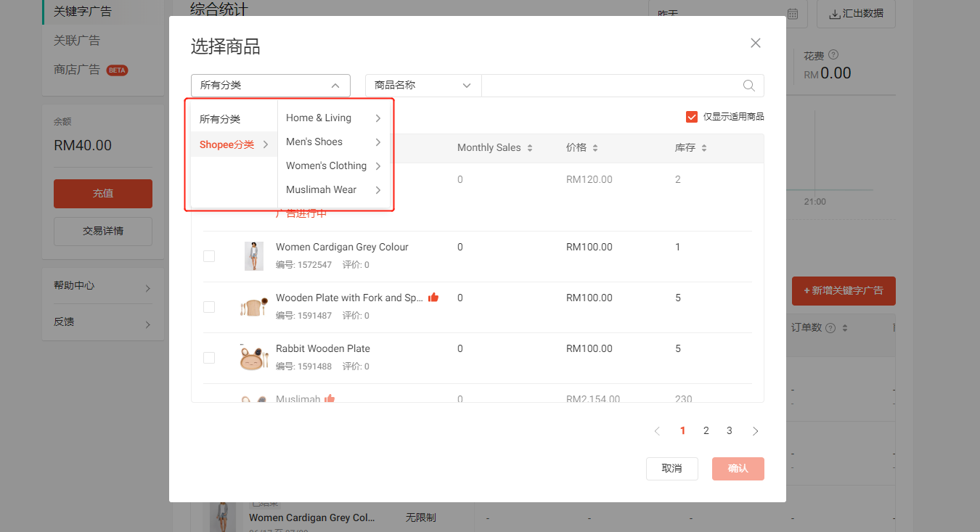
Task: Click the 充值 top-up button
Action: click(x=103, y=194)
